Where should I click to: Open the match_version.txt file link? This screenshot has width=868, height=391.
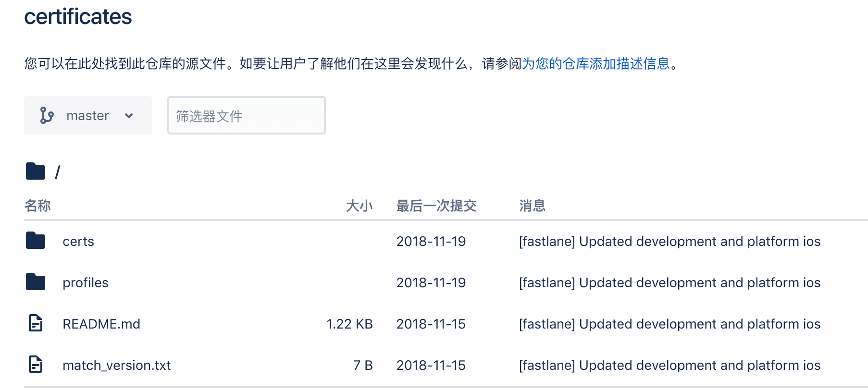[x=117, y=365]
